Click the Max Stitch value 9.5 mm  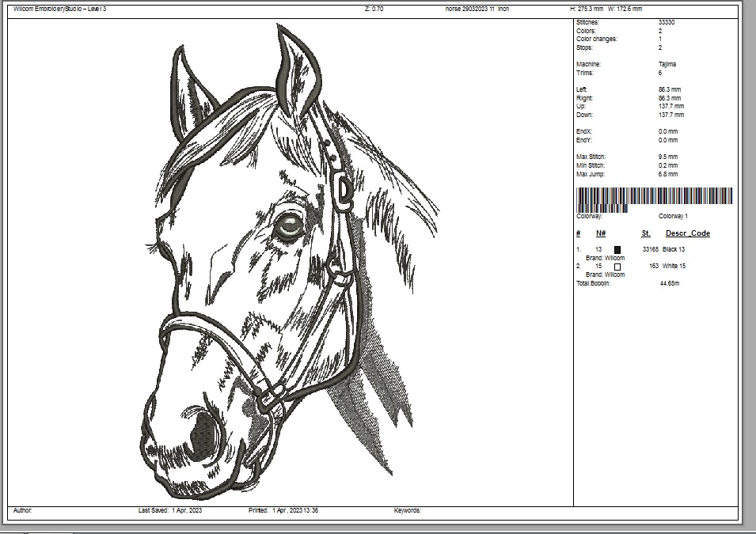pyautogui.click(x=667, y=157)
